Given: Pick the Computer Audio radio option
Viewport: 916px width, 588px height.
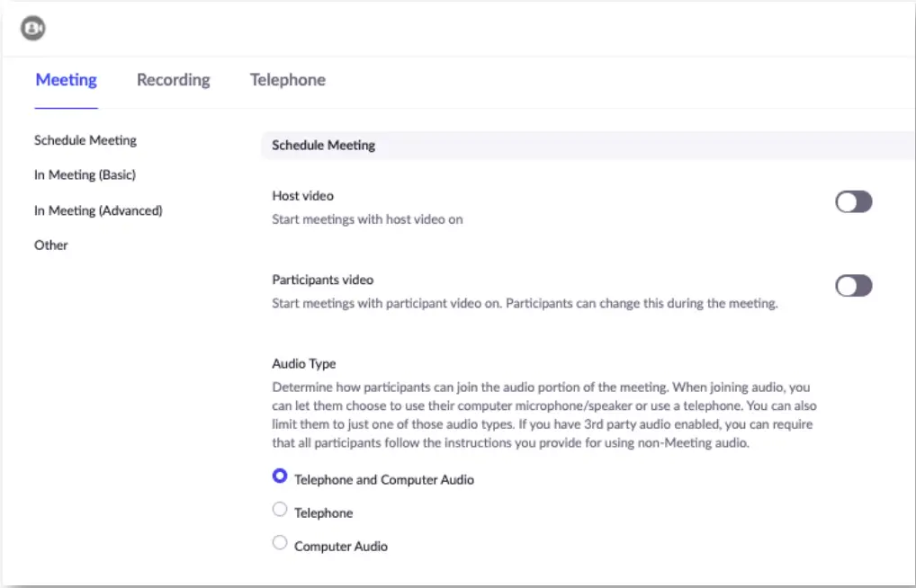Looking at the screenshot, I should pyautogui.click(x=280, y=543).
